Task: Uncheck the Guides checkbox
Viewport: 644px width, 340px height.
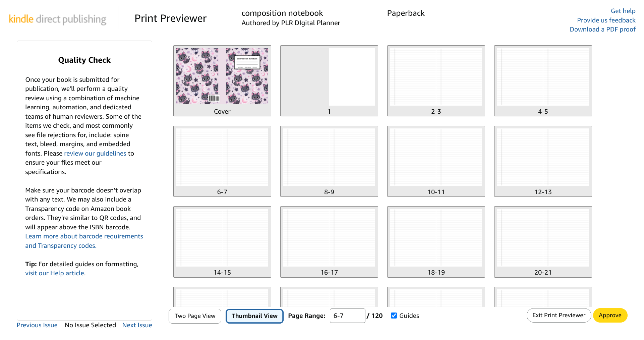Action: point(394,316)
